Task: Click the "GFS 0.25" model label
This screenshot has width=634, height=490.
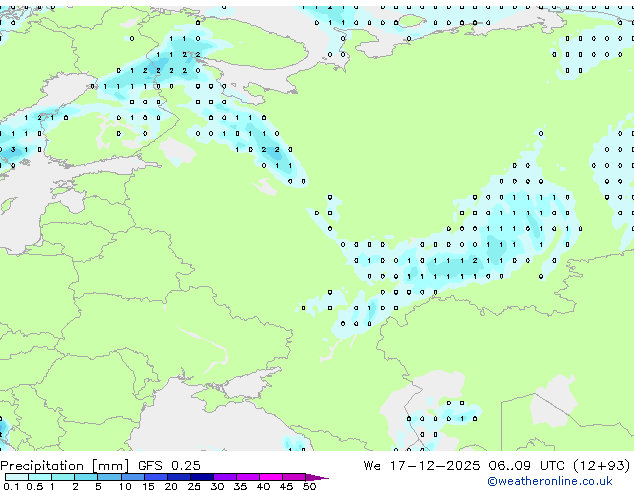Action: pyautogui.click(x=169, y=465)
